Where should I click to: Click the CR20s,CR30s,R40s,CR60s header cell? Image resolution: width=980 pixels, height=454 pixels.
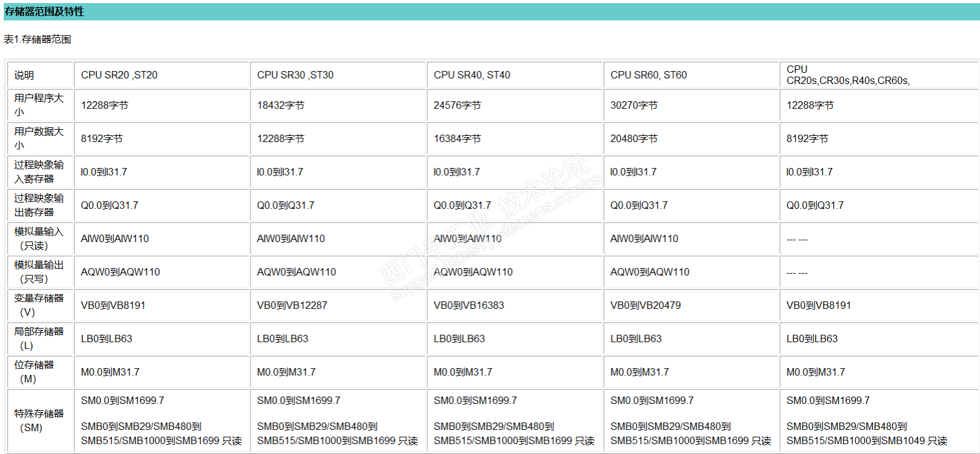click(x=879, y=75)
